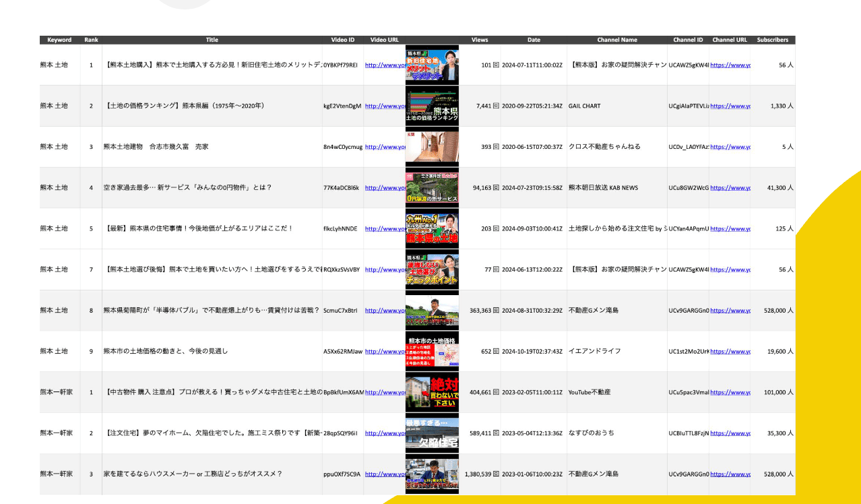Viewport: 861px width, 504px height.
Task: Open the video URL link for YouTube不動産 row
Action: tap(385, 392)
